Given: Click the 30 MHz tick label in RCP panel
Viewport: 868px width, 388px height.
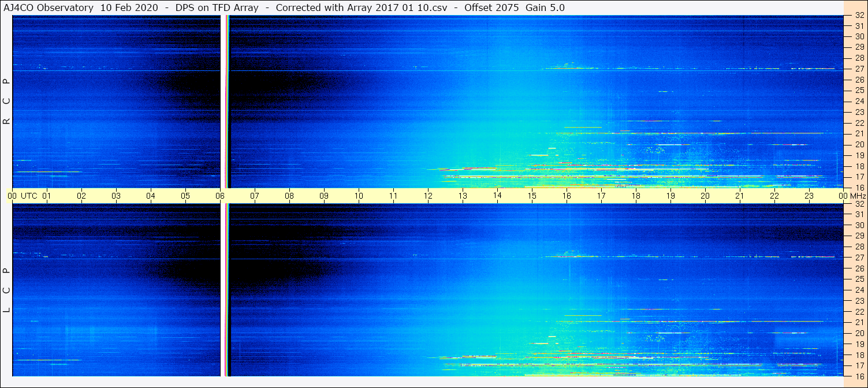Looking at the screenshot, I should coord(859,36).
